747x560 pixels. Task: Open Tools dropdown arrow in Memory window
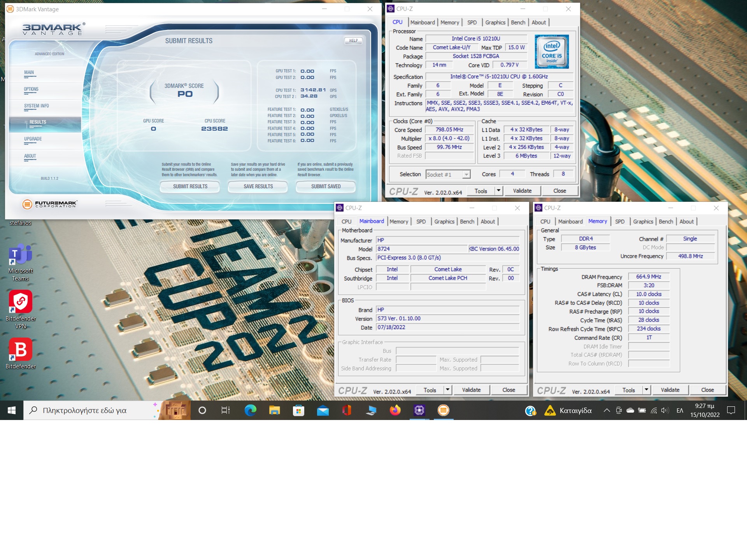[646, 390]
